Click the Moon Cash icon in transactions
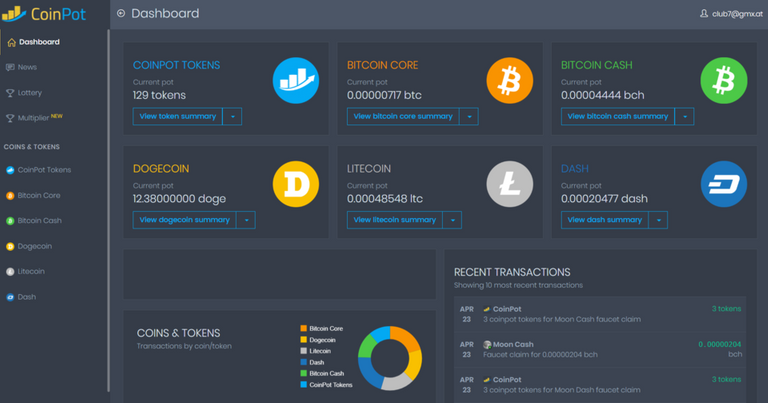Screen dimensions: 768x403 (x=487, y=345)
